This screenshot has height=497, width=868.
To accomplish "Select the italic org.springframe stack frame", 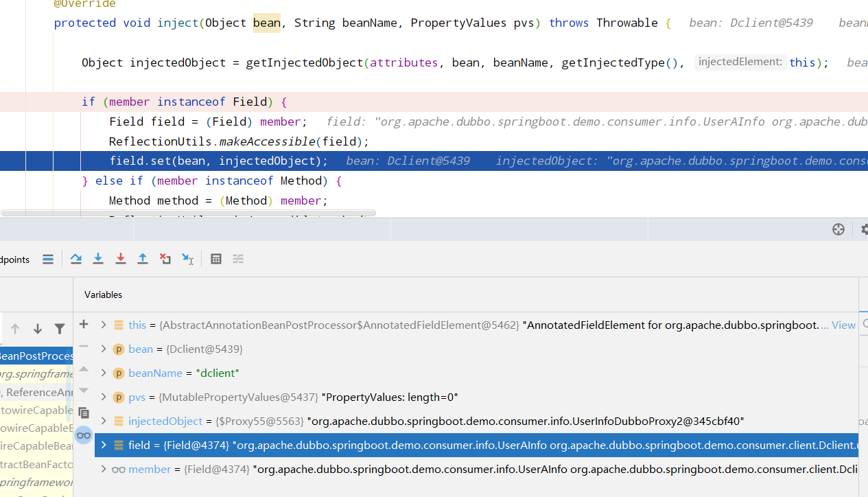I will click(x=36, y=374).
